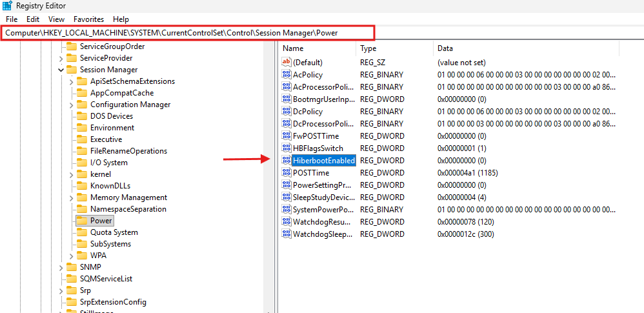Select the AppCompatCache key
The width and height of the screenshot is (644, 313).
(122, 93)
